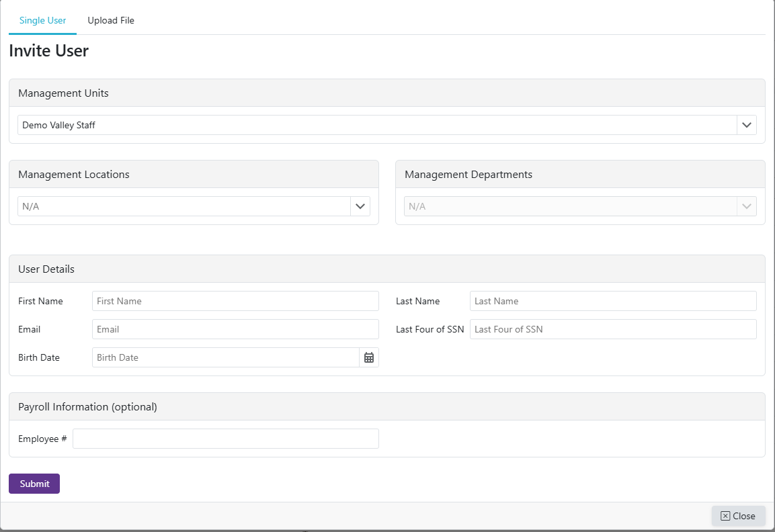Focus the First Name input field
The image size is (775, 532).
[x=235, y=301]
